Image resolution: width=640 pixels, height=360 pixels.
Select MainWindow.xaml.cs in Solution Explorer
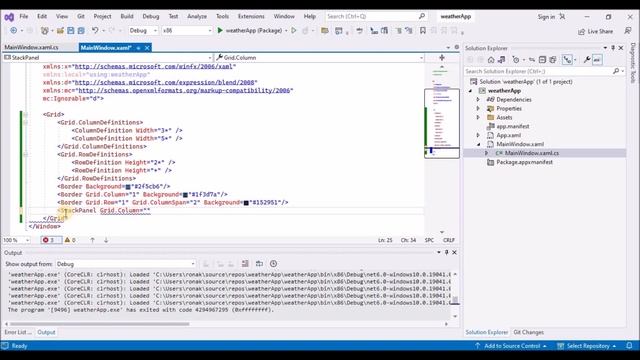point(532,153)
